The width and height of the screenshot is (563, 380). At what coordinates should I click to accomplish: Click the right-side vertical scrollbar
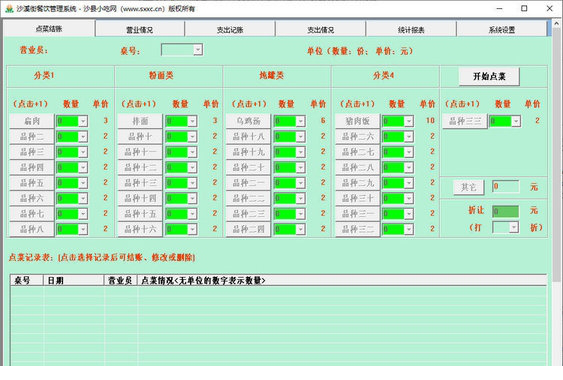pos(557,194)
